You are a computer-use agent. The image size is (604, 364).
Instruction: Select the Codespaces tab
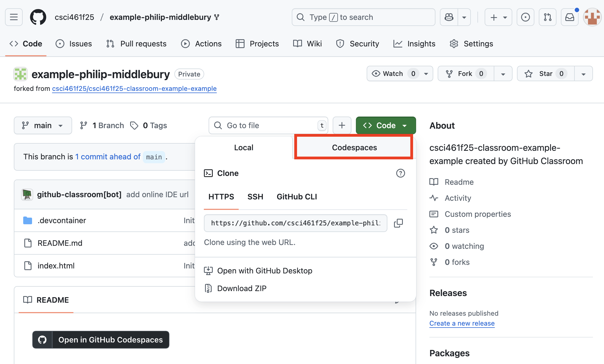(354, 147)
